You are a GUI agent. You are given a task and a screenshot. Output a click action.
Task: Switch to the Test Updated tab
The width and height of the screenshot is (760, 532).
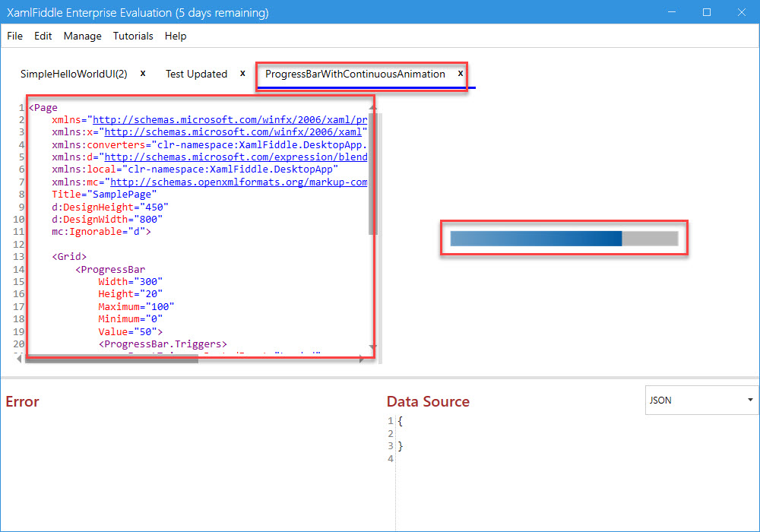point(196,74)
